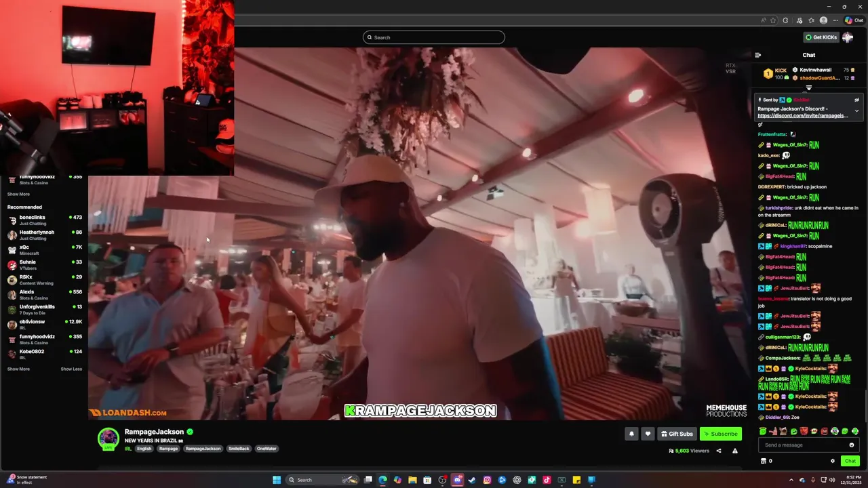This screenshot has width=868, height=488.
Task: Click the green Subscribe button
Action: [x=720, y=434]
